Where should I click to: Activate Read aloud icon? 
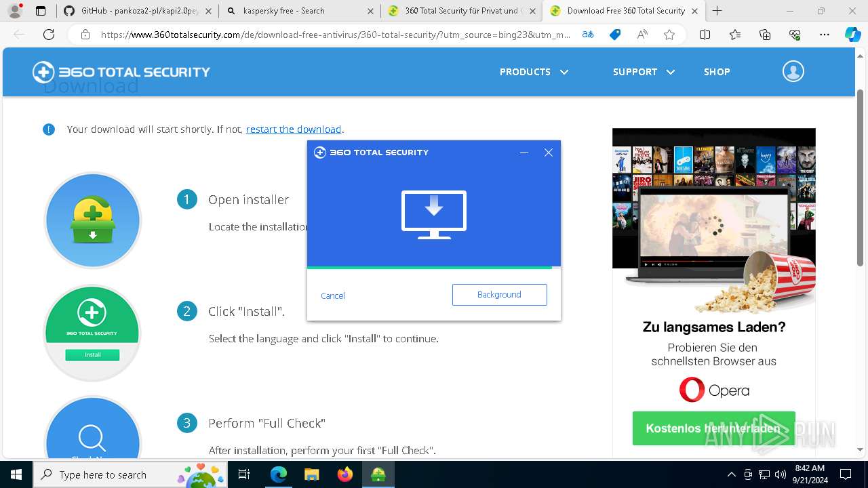tap(642, 35)
